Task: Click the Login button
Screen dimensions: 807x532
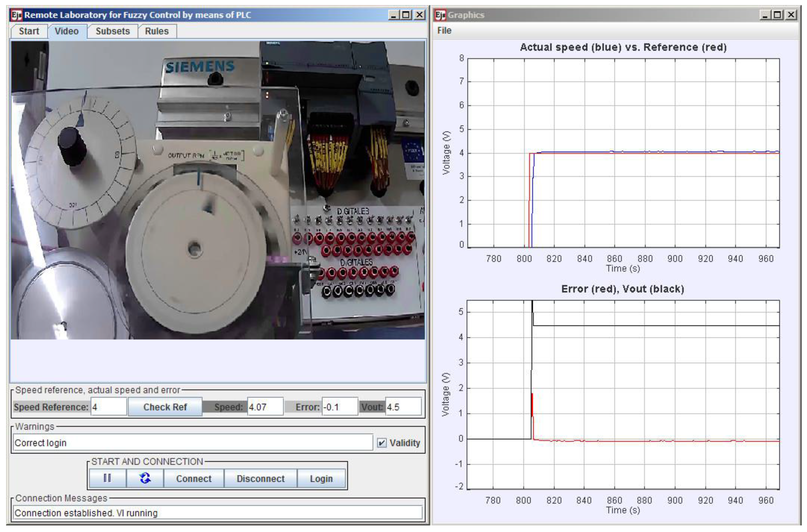Action: [321, 478]
